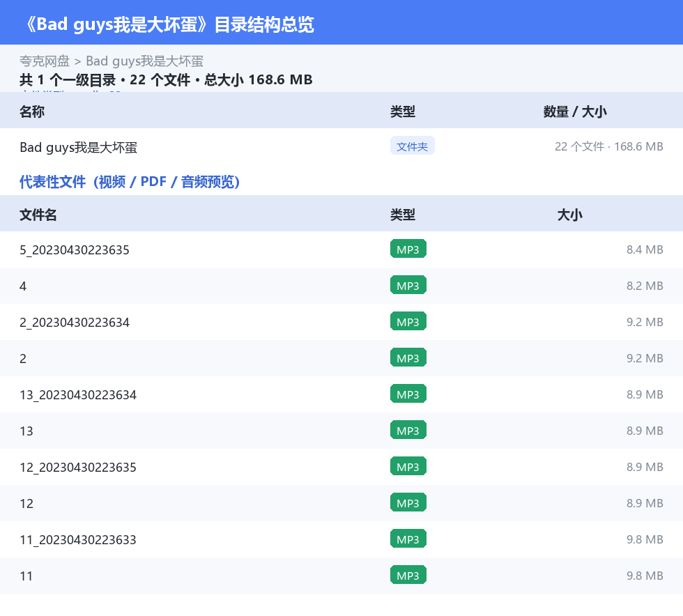This screenshot has width=683, height=616.
Task: Click the 大小 column header
Action: tap(570, 215)
